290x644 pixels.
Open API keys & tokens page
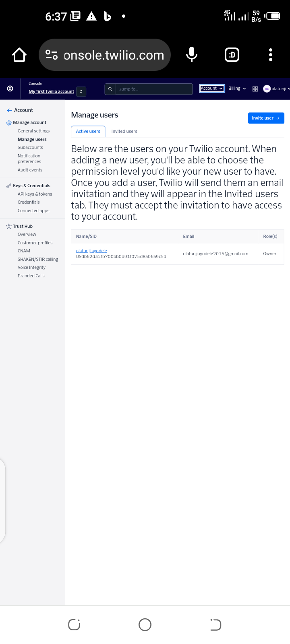coord(35,194)
